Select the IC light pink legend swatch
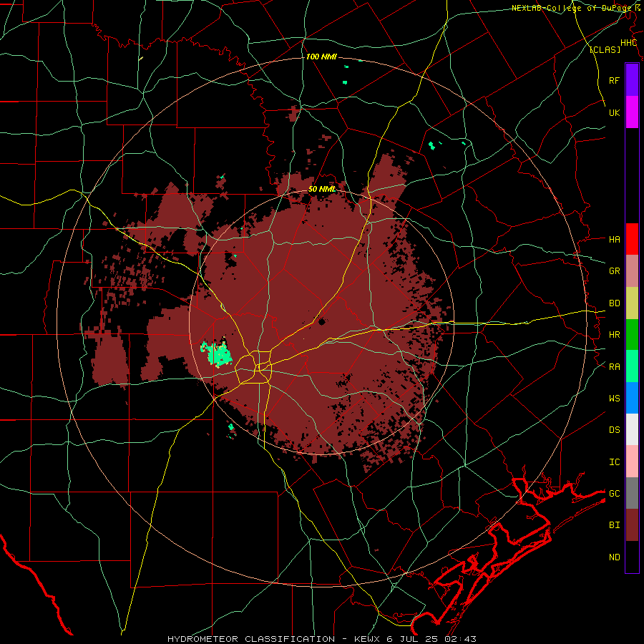 pos(632,462)
